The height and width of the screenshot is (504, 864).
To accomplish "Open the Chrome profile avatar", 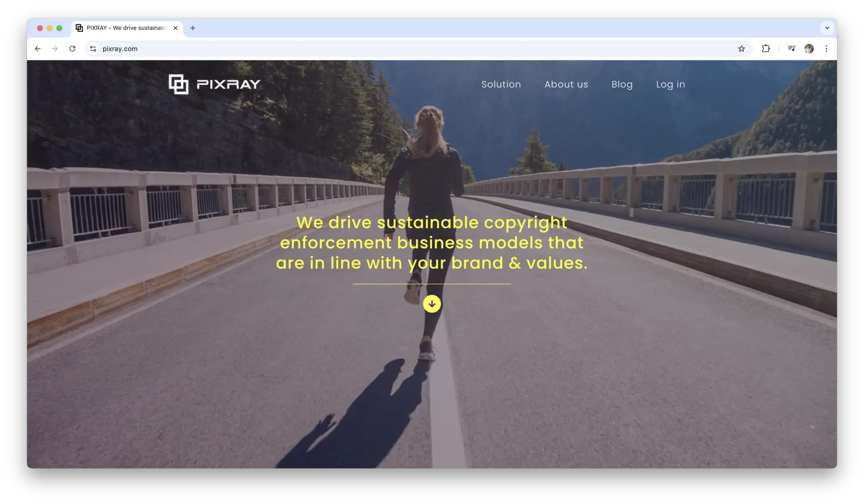I will coord(809,48).
